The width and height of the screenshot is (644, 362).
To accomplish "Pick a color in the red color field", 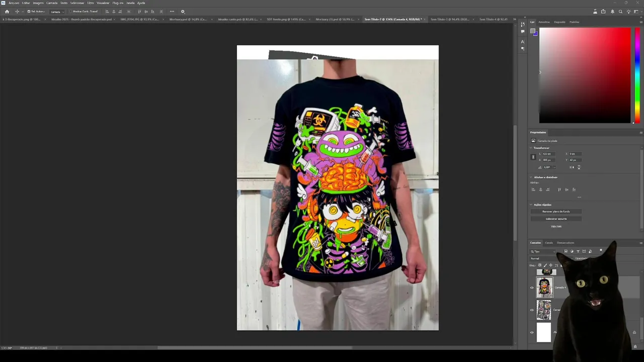I will tap(585, 75).
